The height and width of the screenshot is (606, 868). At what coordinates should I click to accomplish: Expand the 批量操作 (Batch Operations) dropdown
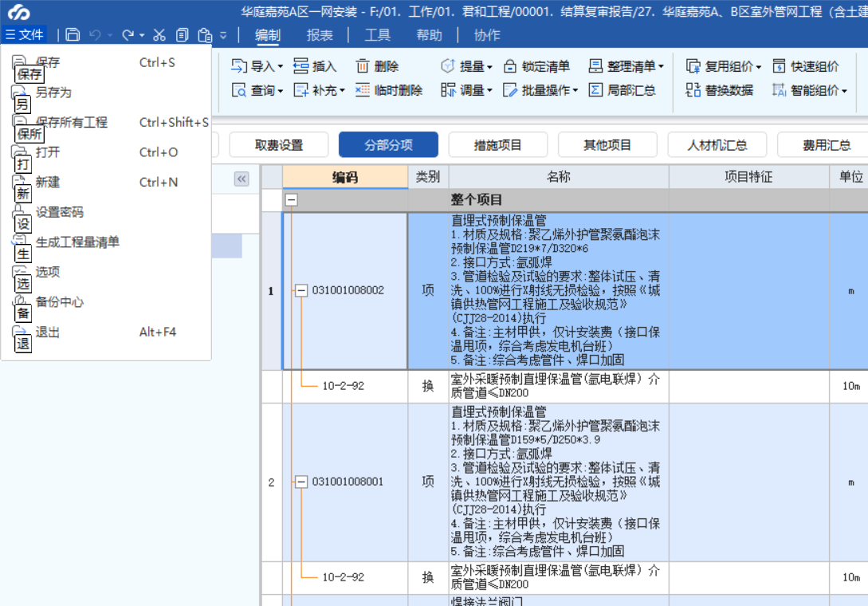(574, 90)
